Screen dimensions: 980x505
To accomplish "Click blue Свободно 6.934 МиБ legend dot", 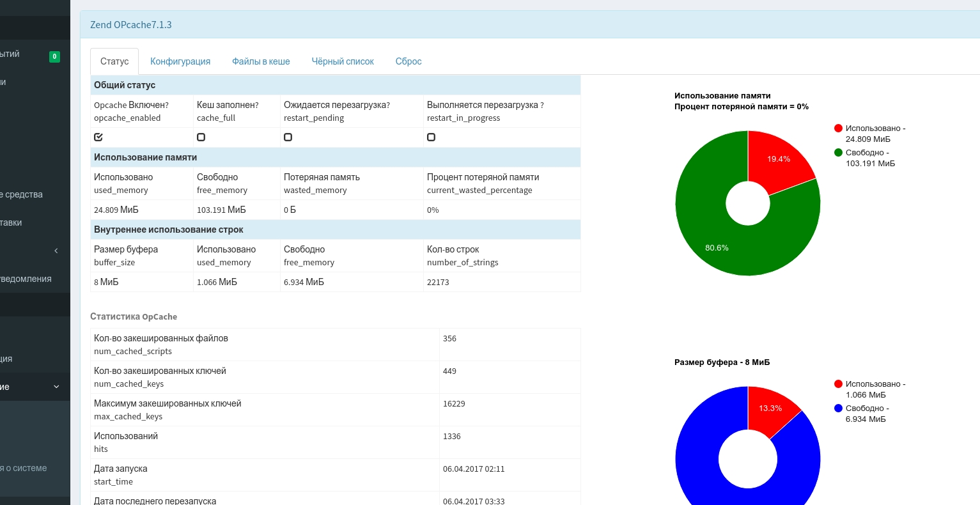I will coord(838,408).
